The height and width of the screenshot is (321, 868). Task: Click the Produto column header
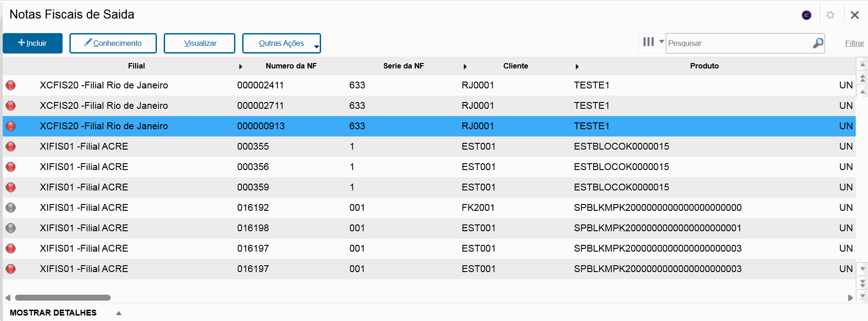click(x=704, y=66)
